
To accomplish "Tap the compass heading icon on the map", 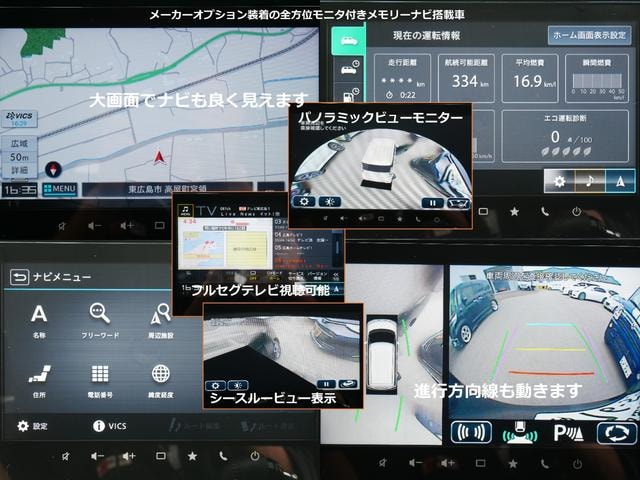I will click(53, 169).
